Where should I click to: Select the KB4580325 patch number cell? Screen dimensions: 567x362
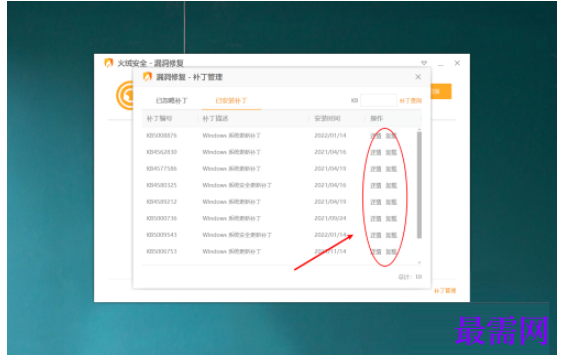(161, 185)
